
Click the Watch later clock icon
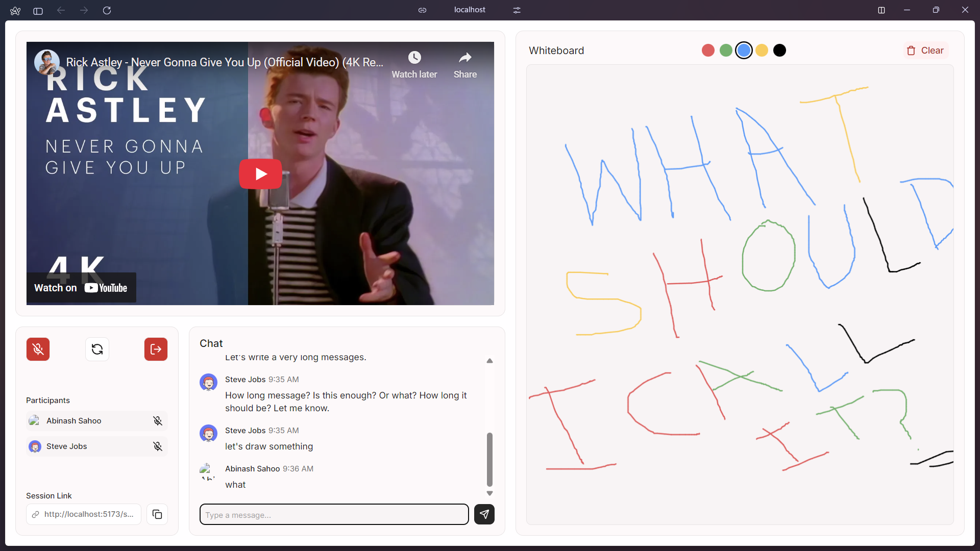[414, 58]
